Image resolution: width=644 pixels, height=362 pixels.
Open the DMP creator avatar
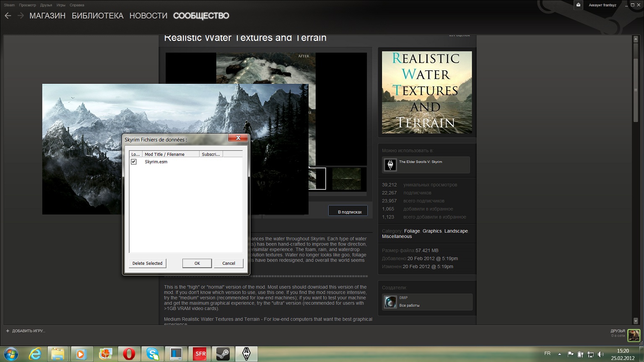390,302
